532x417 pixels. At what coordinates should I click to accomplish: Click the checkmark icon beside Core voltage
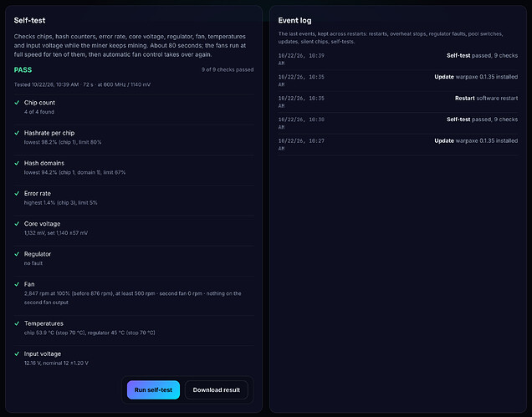pyautogui.click(x=17, y=224)
